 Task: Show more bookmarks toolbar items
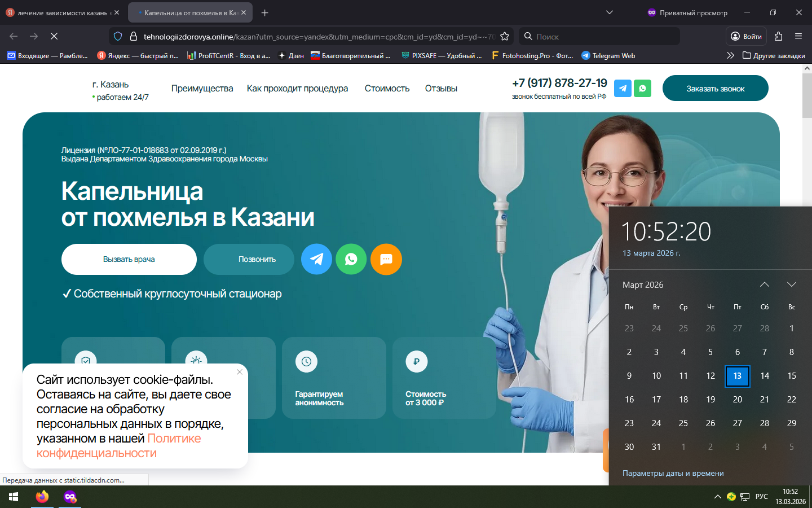[731, 55]
